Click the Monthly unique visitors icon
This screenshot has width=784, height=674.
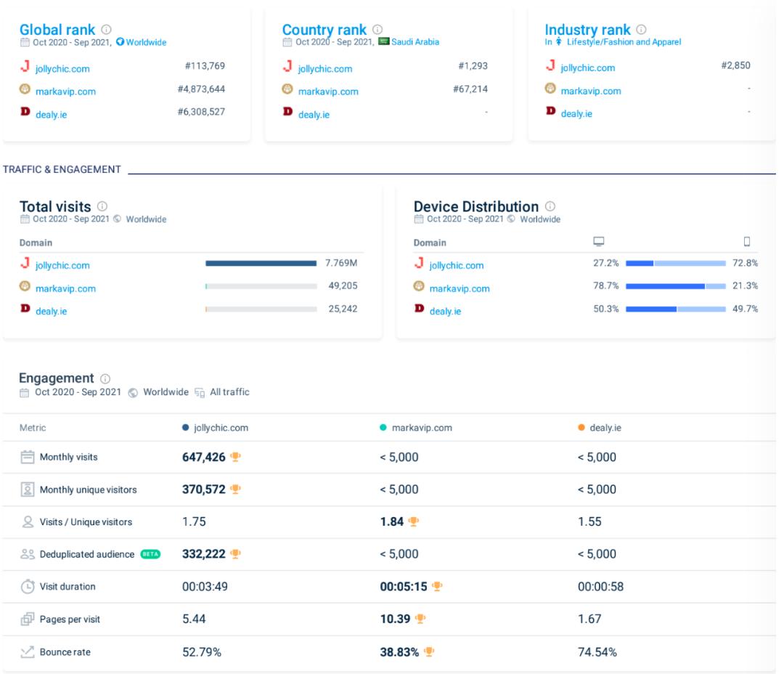[28, 490]
